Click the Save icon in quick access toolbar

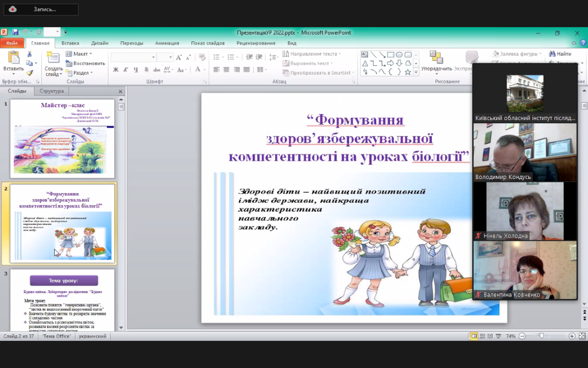(x=15, y=32)
